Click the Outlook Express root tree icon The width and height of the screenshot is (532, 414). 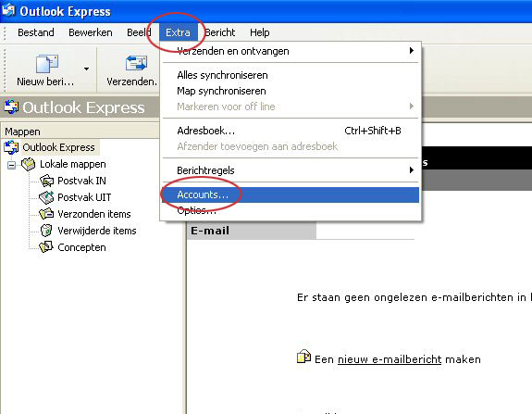click(11, 147)
